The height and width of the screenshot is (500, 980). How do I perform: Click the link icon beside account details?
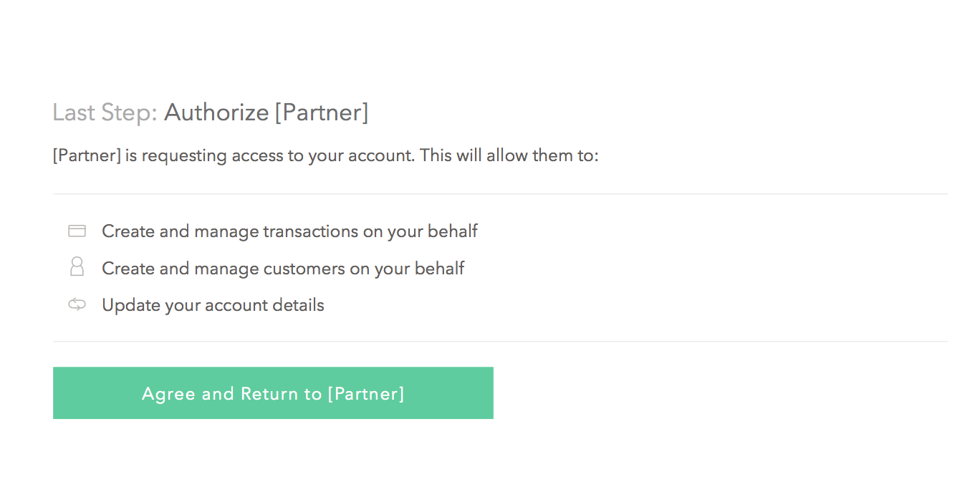pyautogui.click(x=77, y=304)
